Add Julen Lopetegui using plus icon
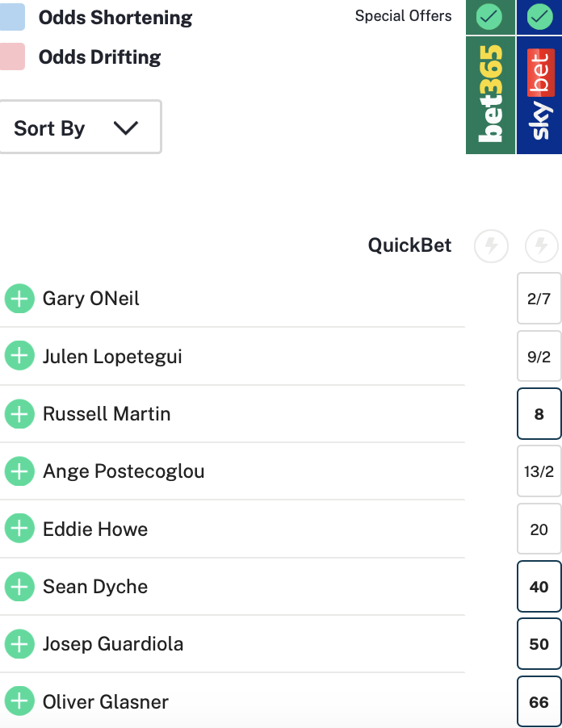Screen dimensions: 562x728 tap(19, 355)
